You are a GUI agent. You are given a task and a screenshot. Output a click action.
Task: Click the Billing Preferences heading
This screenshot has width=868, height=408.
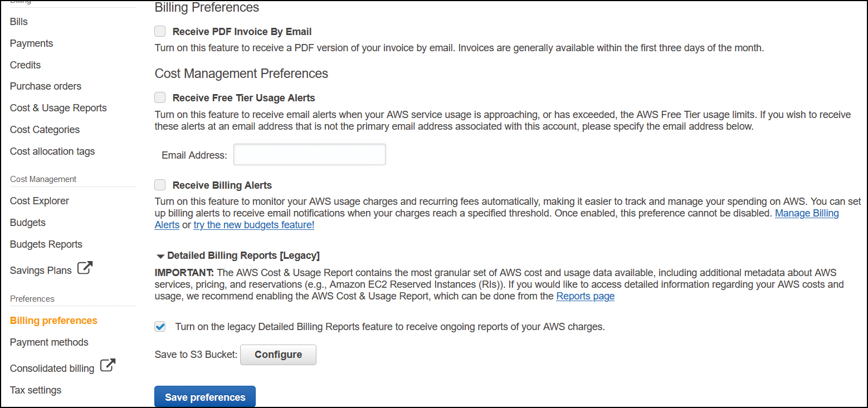(x=207, y=7)
